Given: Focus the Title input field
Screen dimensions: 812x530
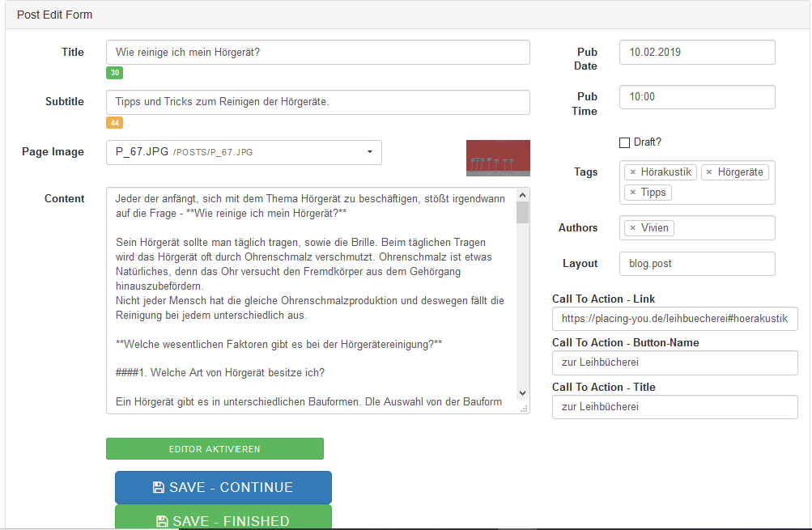Looking at the screenshot, I should point(317,53).
